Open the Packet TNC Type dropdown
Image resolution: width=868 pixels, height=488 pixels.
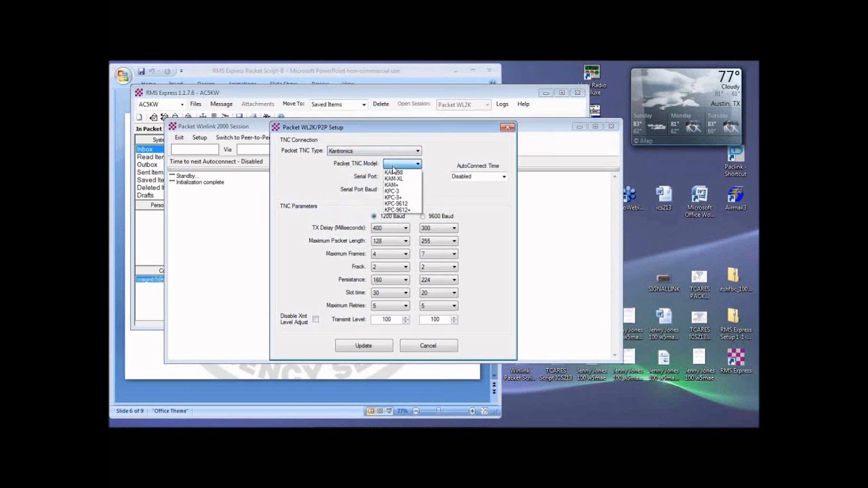pos(374,151)
